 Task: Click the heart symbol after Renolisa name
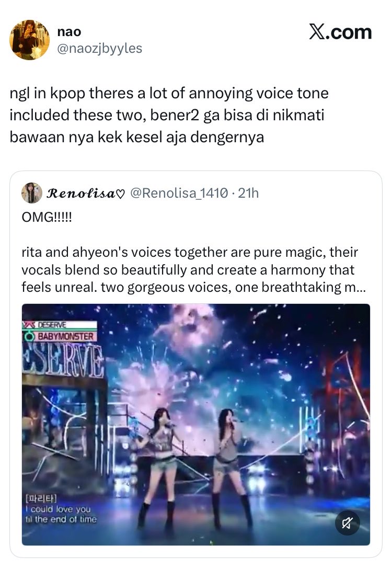pos(120,194)
